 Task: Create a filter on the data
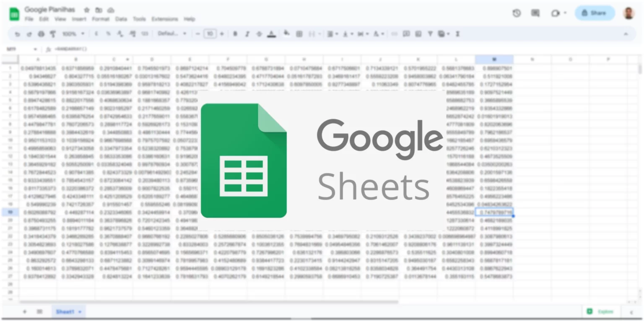click(430, 34)
